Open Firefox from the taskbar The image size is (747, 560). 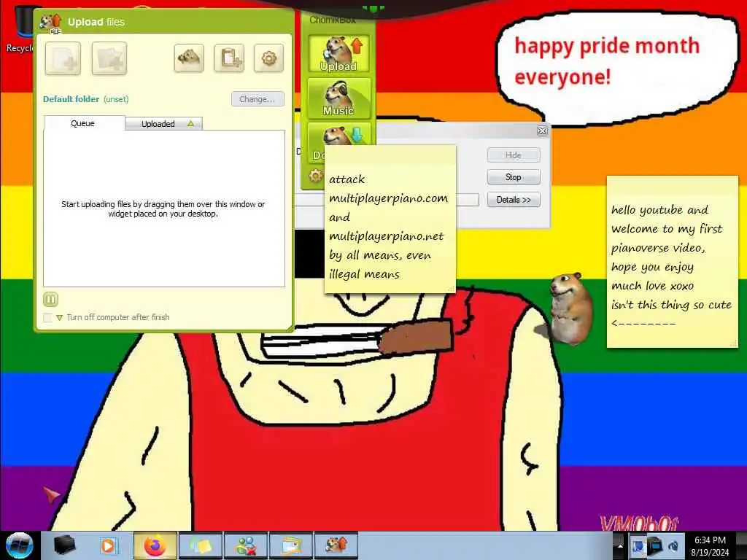155,545
